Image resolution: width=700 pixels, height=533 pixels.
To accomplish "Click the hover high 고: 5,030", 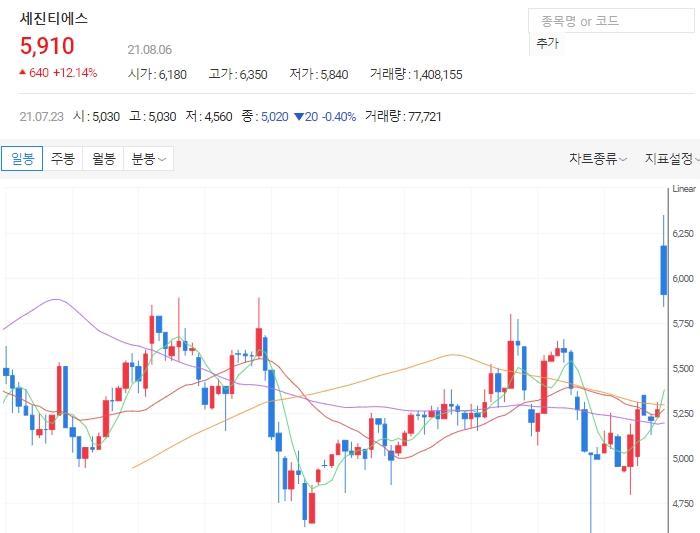I will [153, 117].
